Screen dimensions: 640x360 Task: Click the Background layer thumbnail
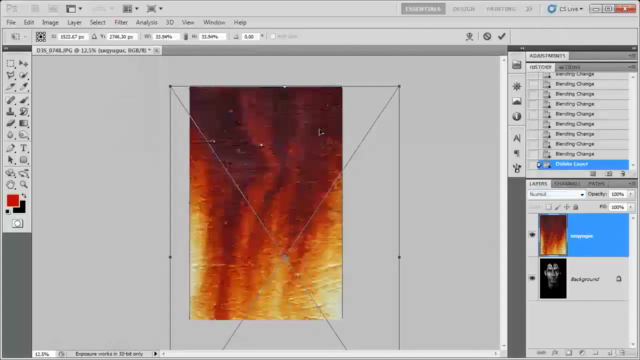[553, 278]
